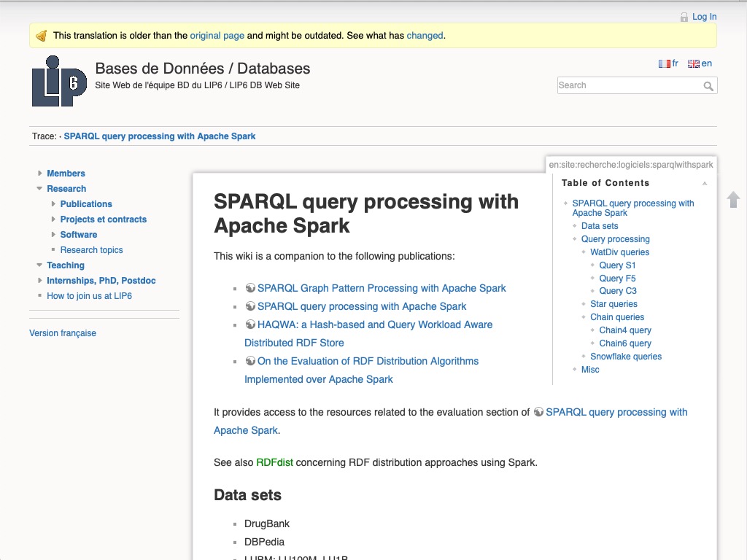Click inside the Search input field
Viewport: 747px width, 560px height.
pyautogui.click(x=627, y=85)
